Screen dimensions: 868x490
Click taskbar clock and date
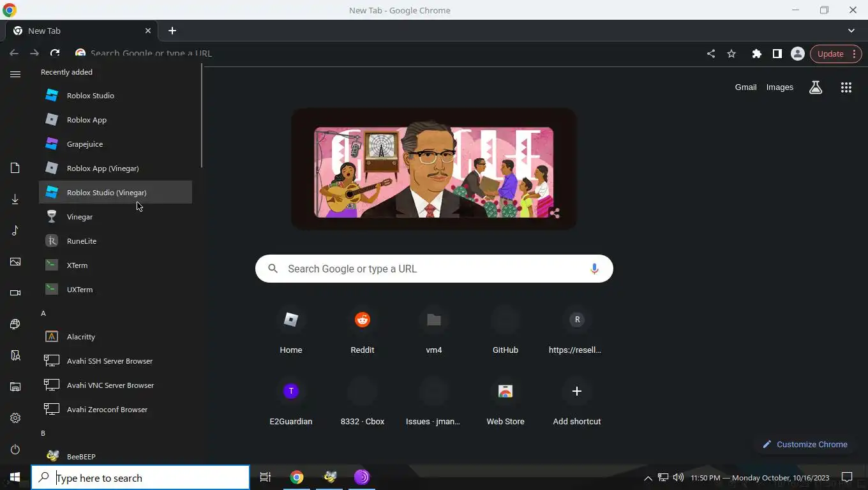(759, 477)
